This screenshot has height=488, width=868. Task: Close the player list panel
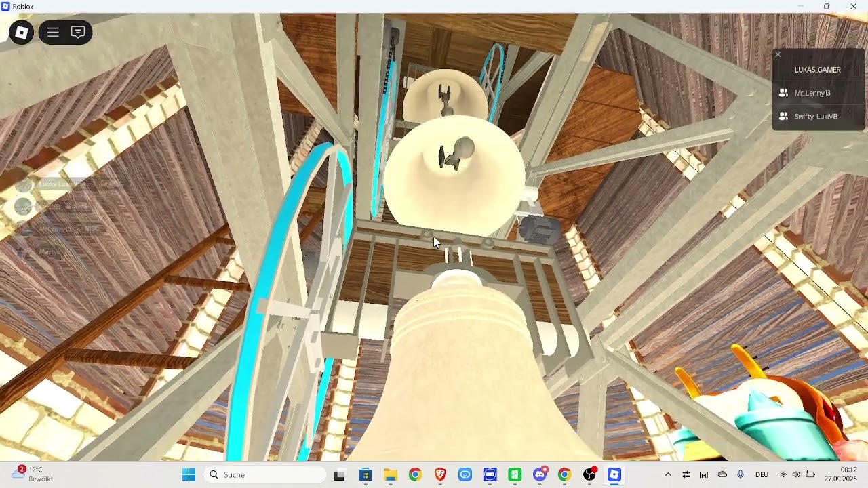point(778,54)
